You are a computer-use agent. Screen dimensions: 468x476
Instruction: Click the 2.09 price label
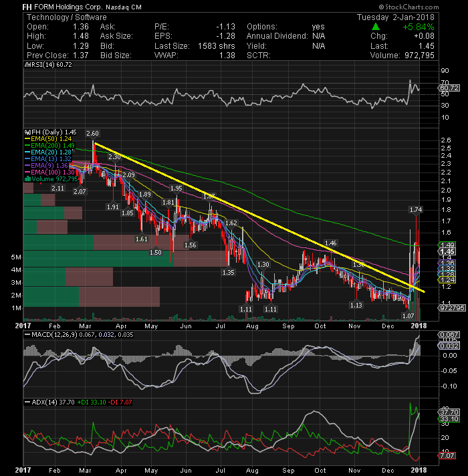point(129,174)
